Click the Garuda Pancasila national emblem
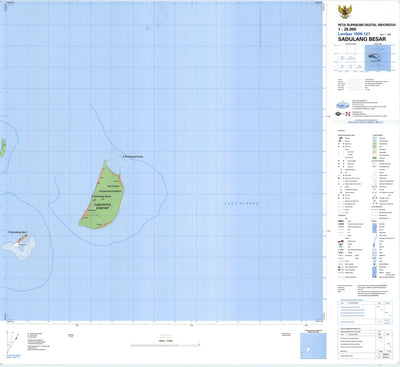Image resolution: width=400 pixels, height=367 pixels. tap(345, 12)
